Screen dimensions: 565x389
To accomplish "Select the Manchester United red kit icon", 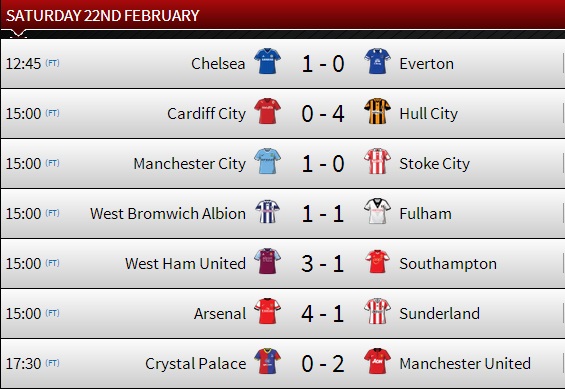I will (377, 361).
